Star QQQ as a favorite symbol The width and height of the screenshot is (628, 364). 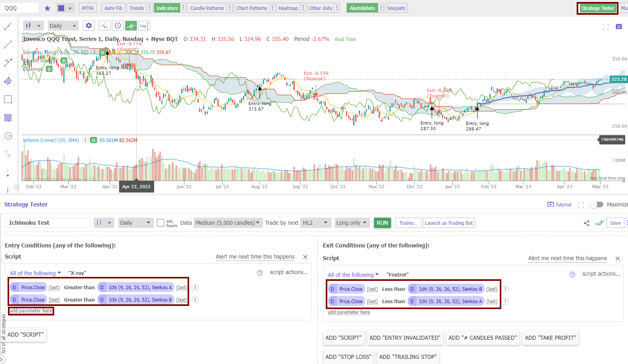pyautogui.click(x=47, y=8)
